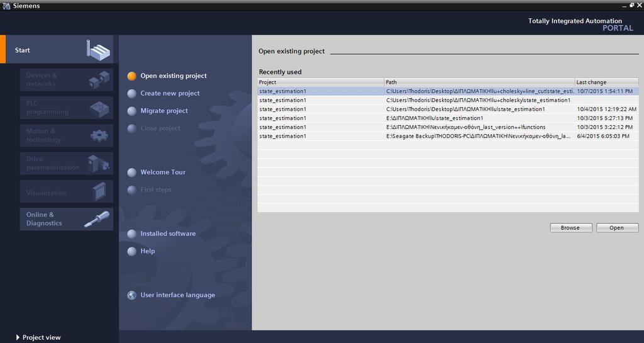Open the Drive parameterization portal
This screenshot has height=343, width=644.
click(x=67, y=164)
